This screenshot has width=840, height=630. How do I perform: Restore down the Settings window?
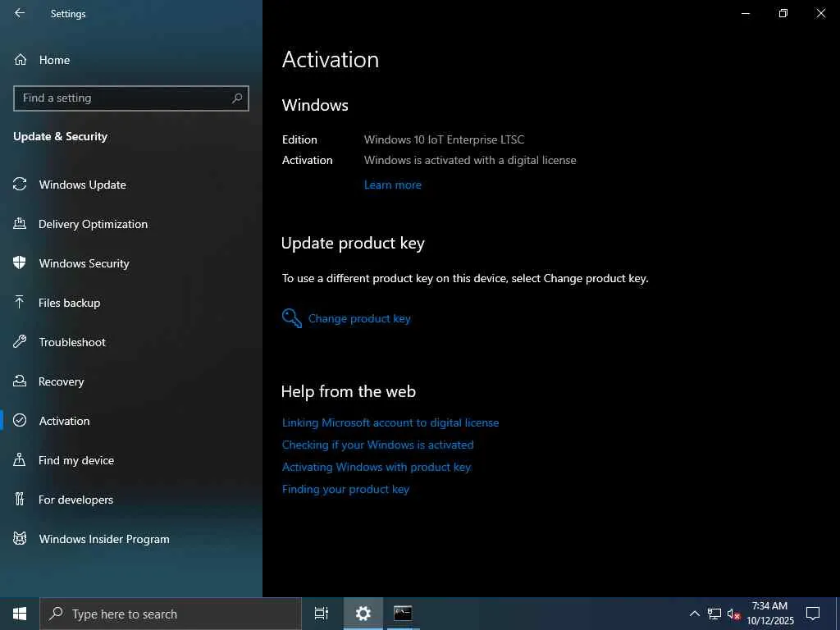pyautogui.click(x=783, y=13)
